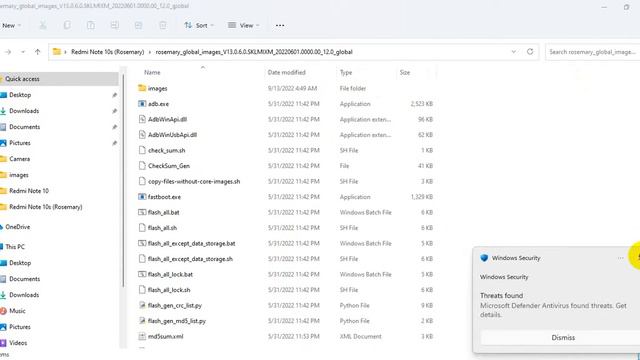Click the navigation pane scrollbar
Screen dimensions: 640x360
(x=122, y=180)
